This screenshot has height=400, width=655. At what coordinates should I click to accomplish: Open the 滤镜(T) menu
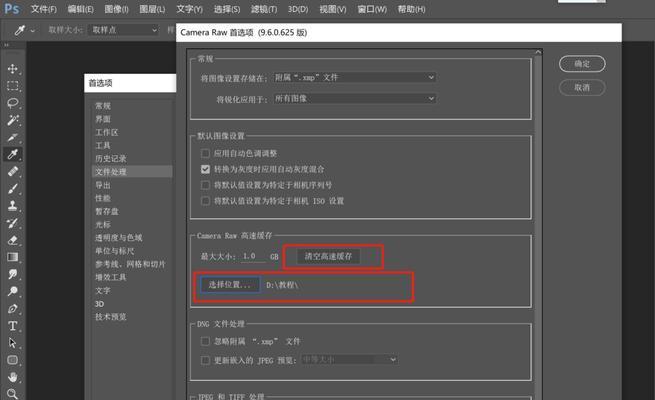coord(264,9)
